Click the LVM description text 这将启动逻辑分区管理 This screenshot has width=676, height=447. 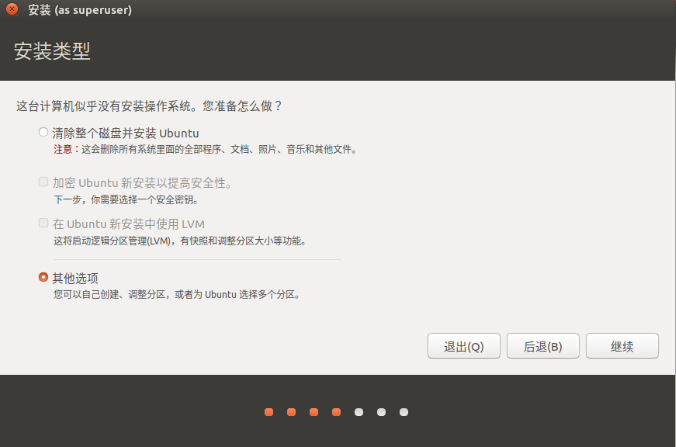[x=179, y=241]
